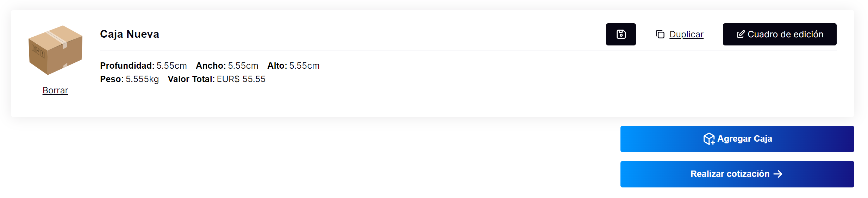The height and width of the screenshot is (198, 868).
Task: Click the right arrow icon in Realizar cotización
Action: 778,174
